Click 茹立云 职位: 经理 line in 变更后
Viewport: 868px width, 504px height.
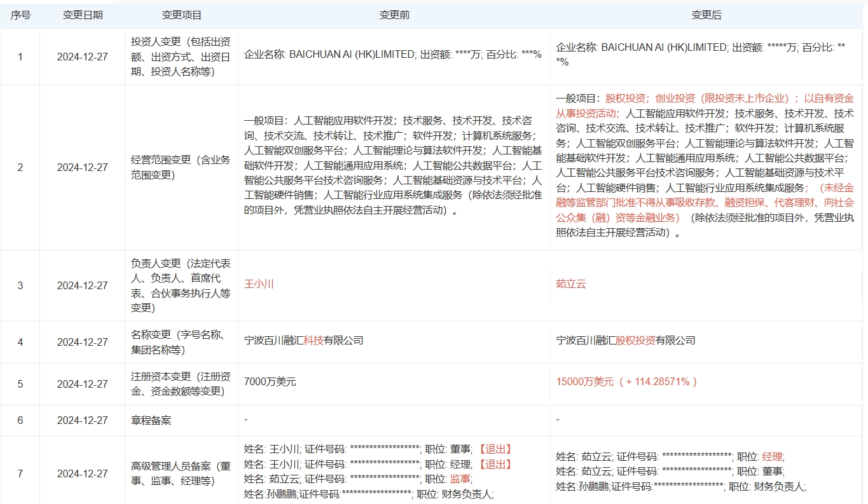coord(670,456)
